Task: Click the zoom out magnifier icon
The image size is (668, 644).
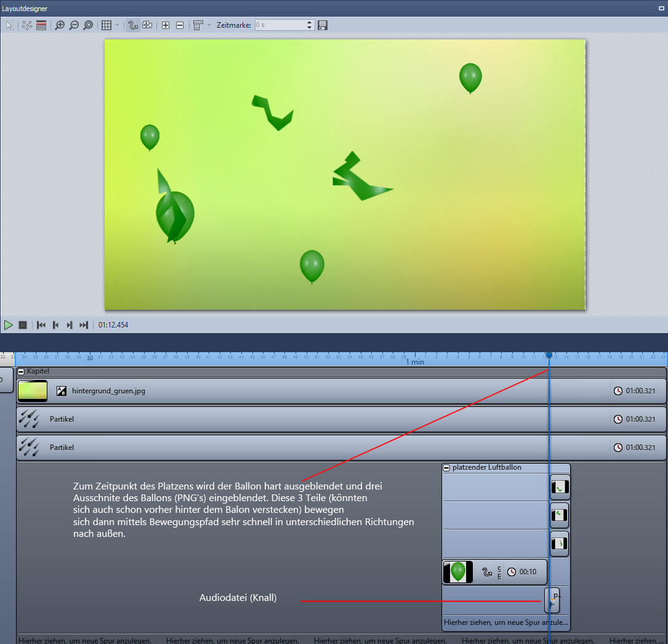Action: 74,25
